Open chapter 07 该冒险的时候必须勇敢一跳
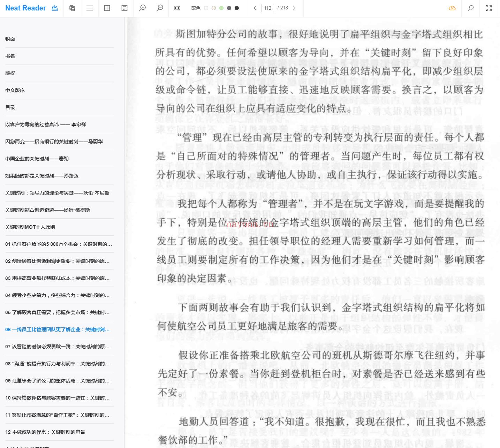The height and width of the screenshot is (448, 500). click(x=60, y=347)
